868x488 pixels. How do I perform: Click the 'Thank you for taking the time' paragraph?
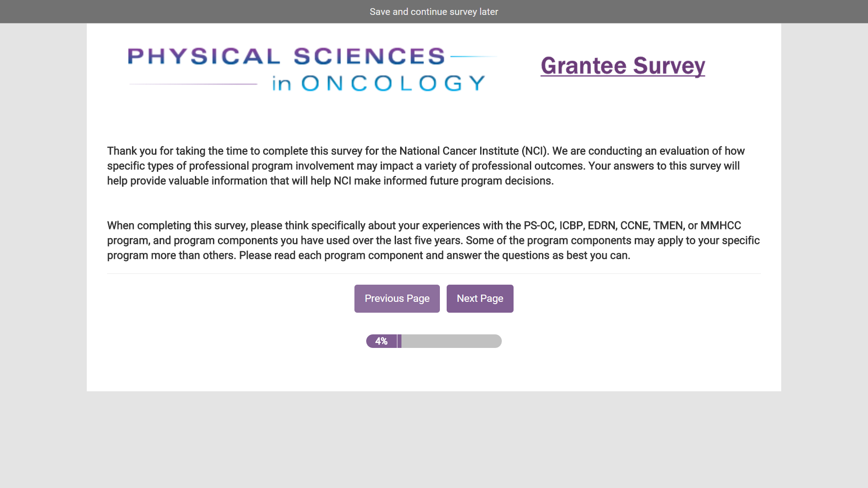[425, 166]
